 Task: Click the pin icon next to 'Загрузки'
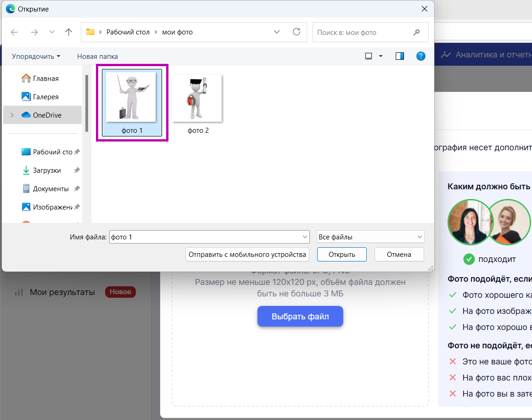coord(77,170)
